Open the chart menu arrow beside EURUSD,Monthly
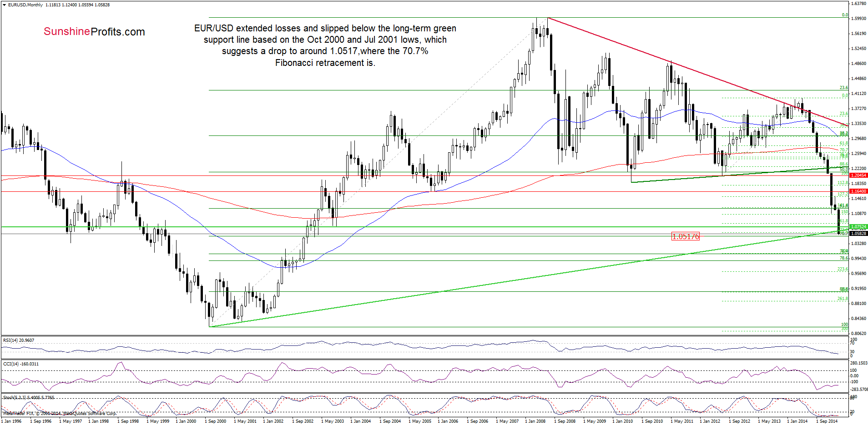This screenshot has height=425, width=868. coord(5,5)
